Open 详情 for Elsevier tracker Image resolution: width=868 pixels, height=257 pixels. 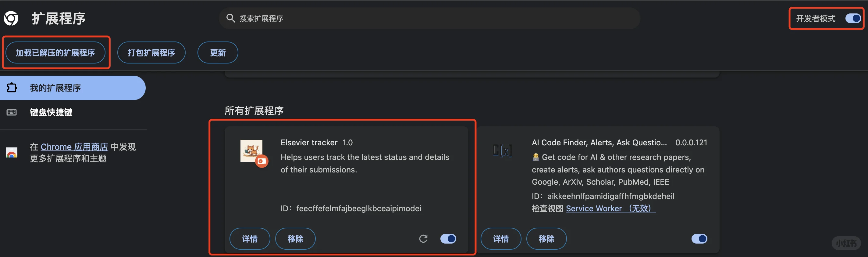pos(250,239)
